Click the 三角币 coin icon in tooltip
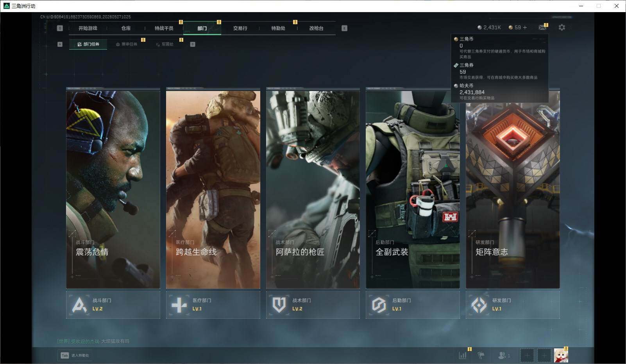 [456, 39]
